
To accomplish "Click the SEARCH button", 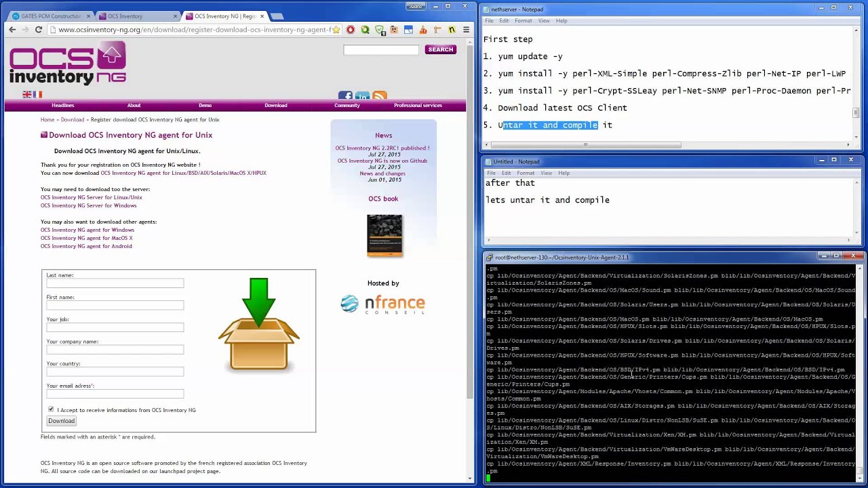I will 440,49.
